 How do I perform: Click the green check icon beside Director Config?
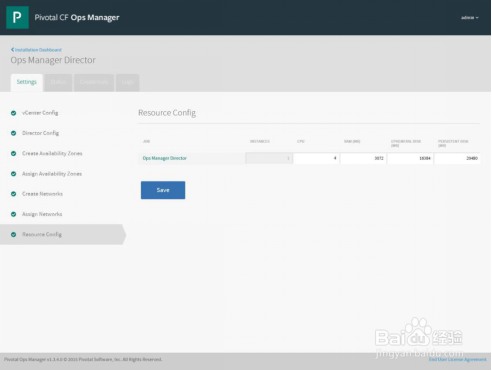13,133
